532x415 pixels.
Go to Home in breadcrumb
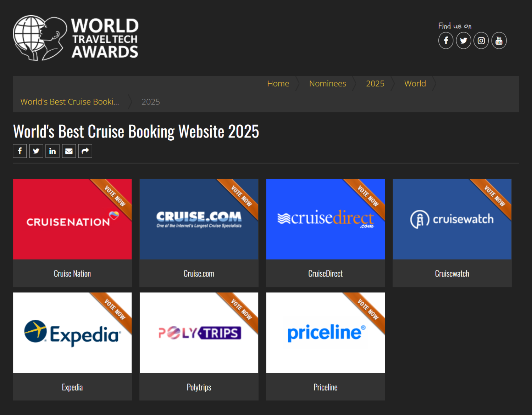[x=278, y=84]
